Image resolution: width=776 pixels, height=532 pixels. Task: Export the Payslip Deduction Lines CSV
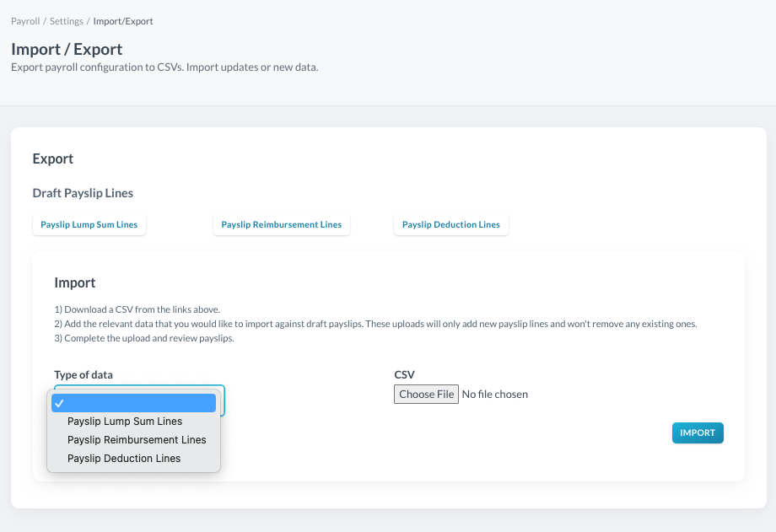451,225
